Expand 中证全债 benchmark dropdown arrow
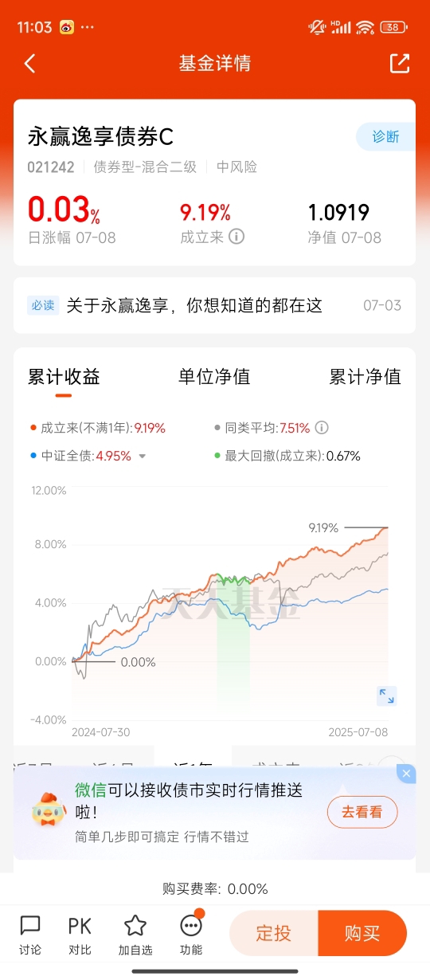The image size is (430, 980). 143,457
